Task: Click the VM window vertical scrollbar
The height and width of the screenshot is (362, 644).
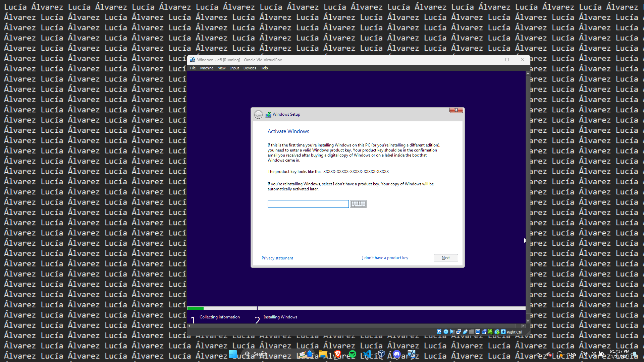Action: point(528,194)
